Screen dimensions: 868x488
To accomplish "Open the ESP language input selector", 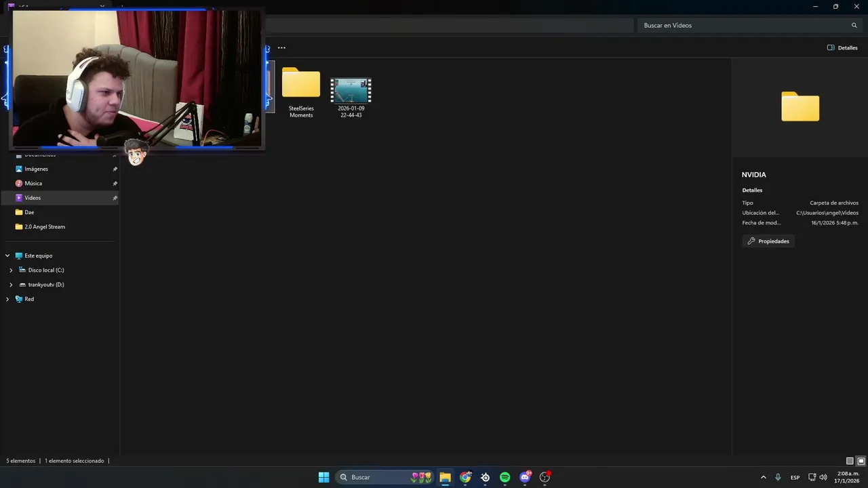I will click(x=795, y=477).
